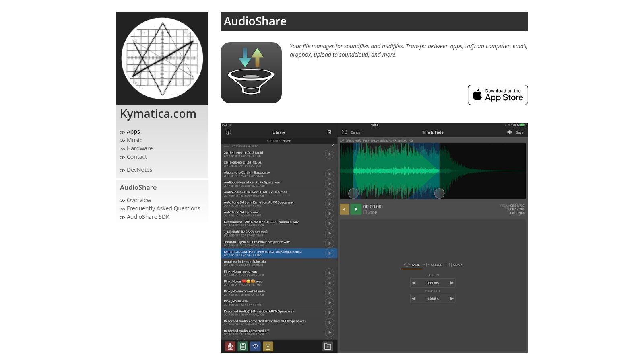Play Recorded Audio-converted.aif preview
644x362 pixels.
[x=329, y=332]
